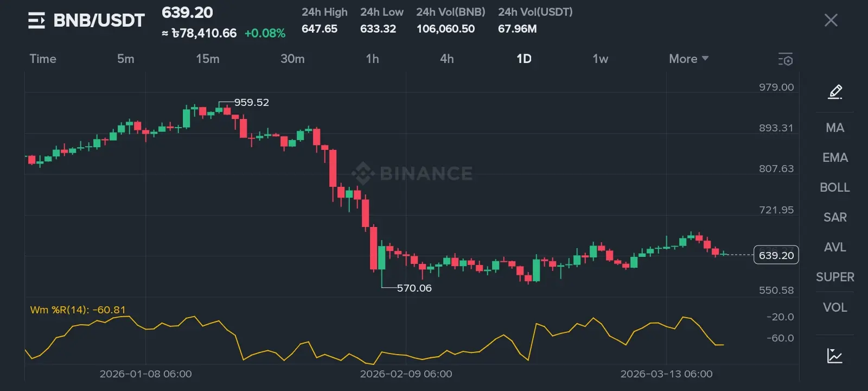Select the 1w timeframe
The width and height of the screenshot is (868, 391).
(600, 59)
